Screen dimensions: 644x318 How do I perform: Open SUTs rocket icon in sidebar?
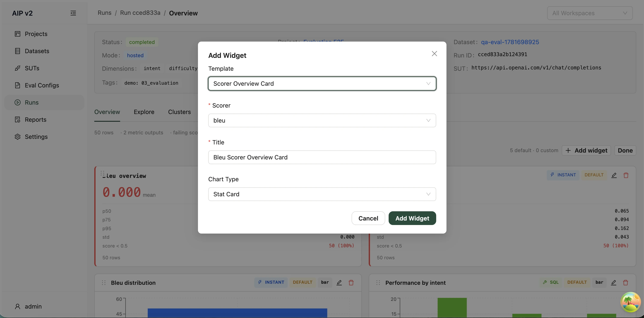tap(18, 68)
